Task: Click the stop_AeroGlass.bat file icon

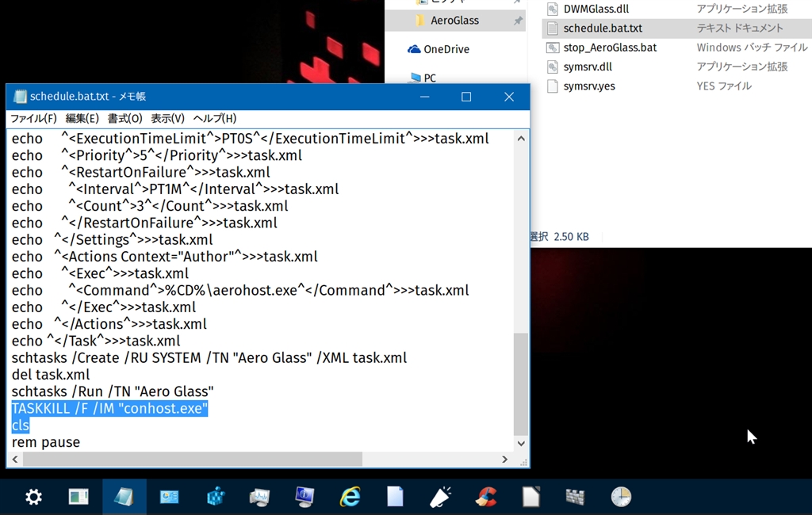Action: [x=553, y=48]
